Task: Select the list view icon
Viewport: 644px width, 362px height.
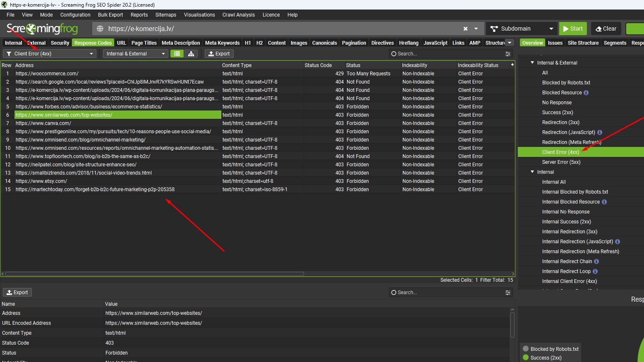Action: click(x=177, y=54)
